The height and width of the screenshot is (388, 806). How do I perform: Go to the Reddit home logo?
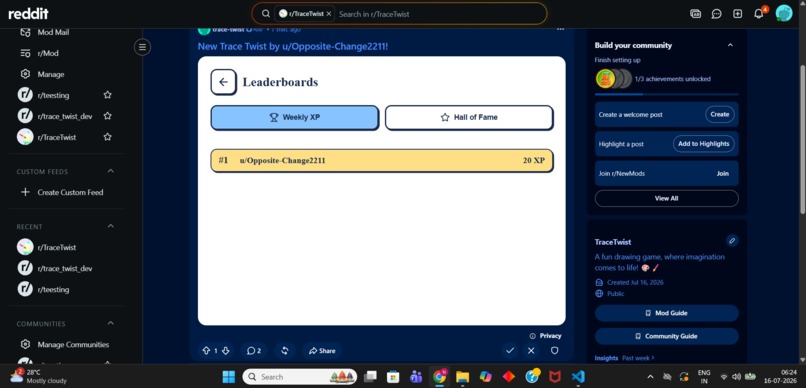(x=28, y=14)
